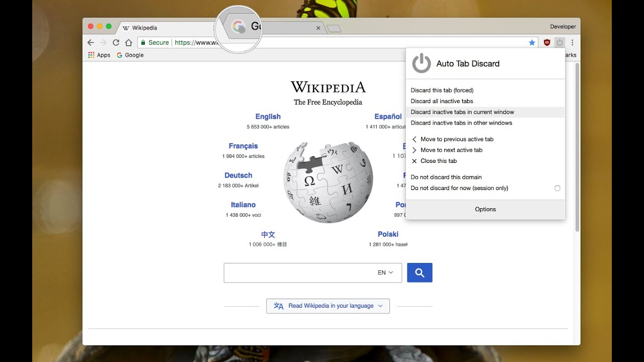Reload the Wikipedia page
The width and height of the screenshot is (644, 362).
[x=116, y=43]
